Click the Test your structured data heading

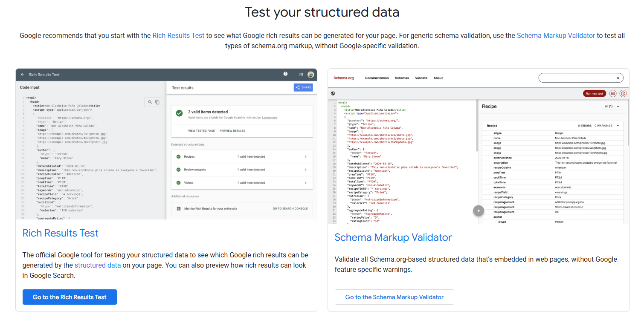(x=322, y=12)
